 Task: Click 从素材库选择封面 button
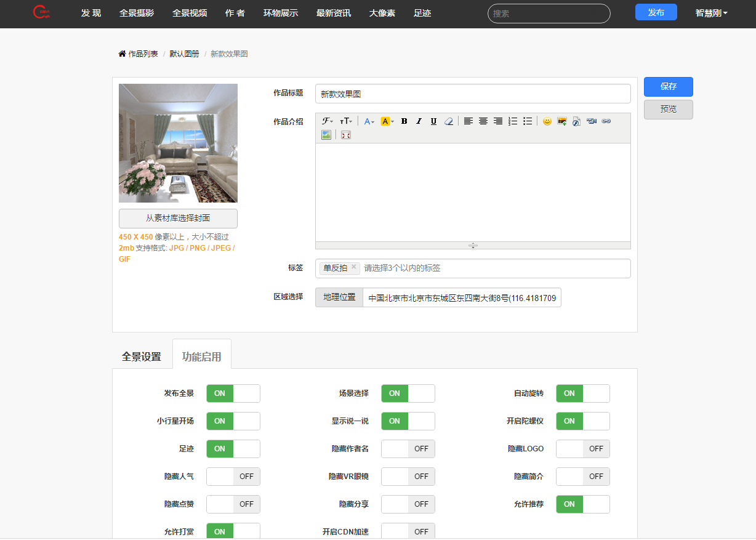(178, 218)
